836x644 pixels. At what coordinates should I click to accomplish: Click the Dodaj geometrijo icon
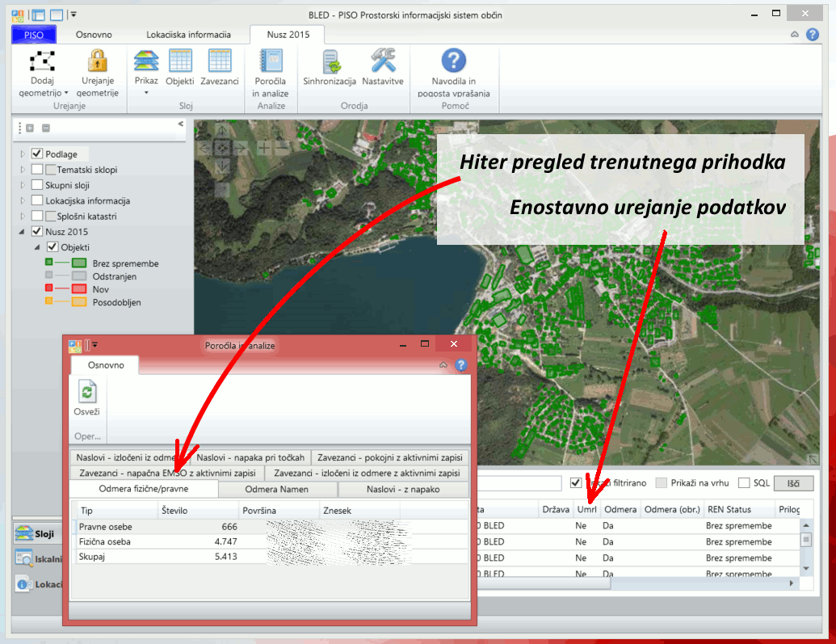click(x=42, y=61)
